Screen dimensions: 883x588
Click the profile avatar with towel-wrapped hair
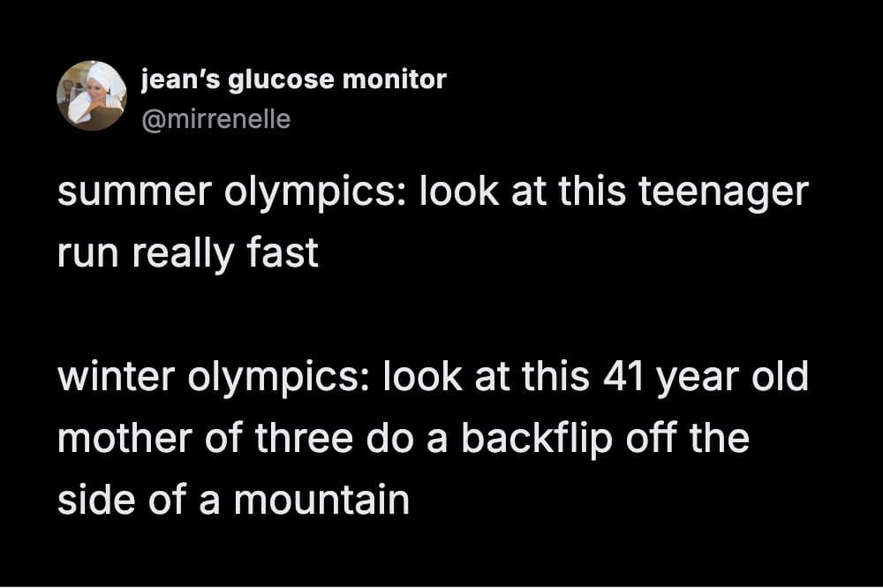point(91,95)
